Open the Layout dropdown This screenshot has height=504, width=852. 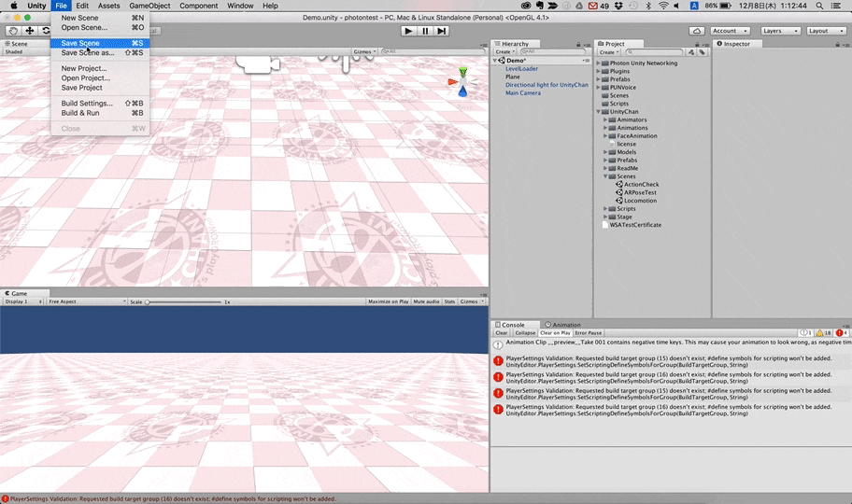pyautogui.click(x=827, y=31)
